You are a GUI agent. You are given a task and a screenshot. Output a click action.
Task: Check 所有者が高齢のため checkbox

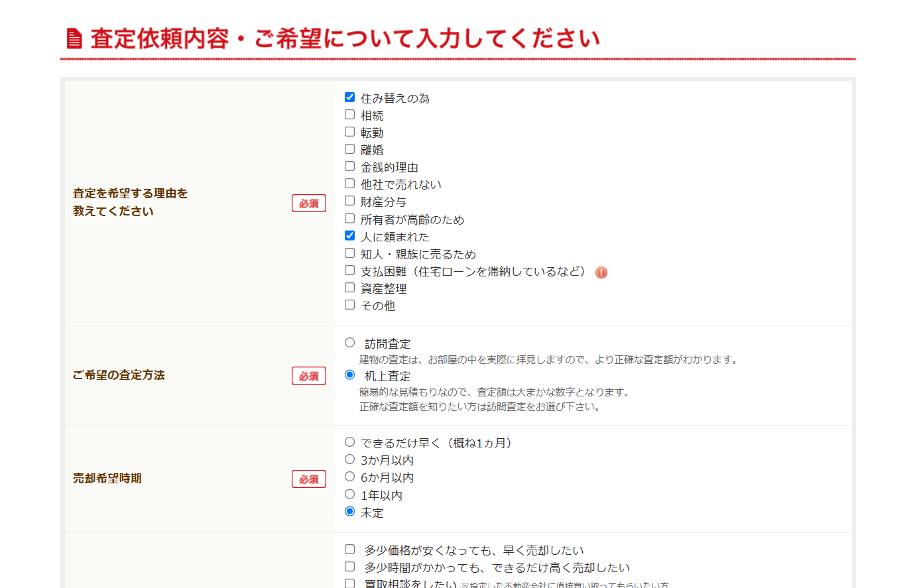coord(349,219)
